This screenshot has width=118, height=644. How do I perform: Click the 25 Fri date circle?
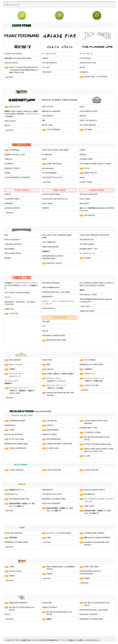[22, 15]
